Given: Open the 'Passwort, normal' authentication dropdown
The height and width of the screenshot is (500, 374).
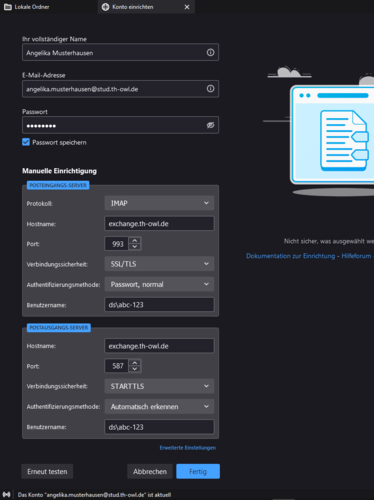Looking at the screenshot, I should (x=159, y=284).
